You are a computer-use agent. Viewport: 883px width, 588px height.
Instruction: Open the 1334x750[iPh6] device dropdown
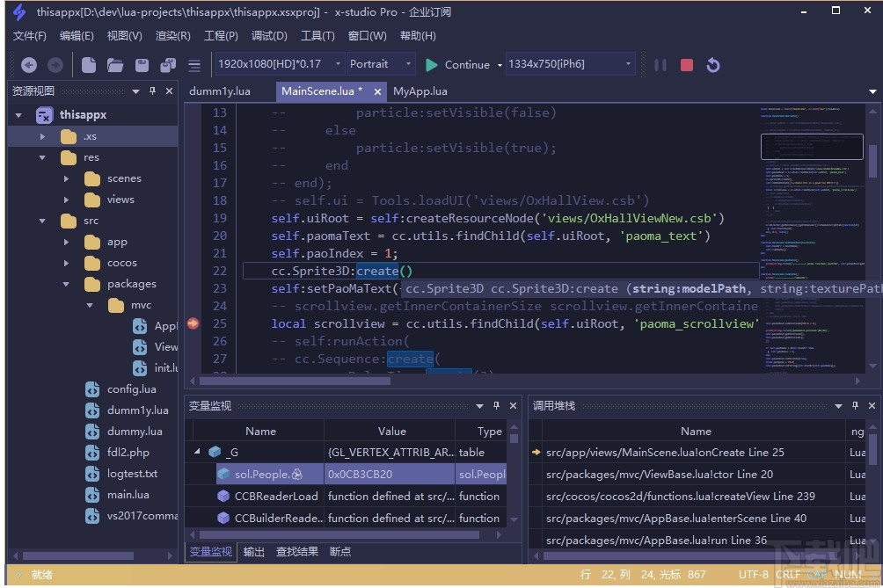point(626,63)
